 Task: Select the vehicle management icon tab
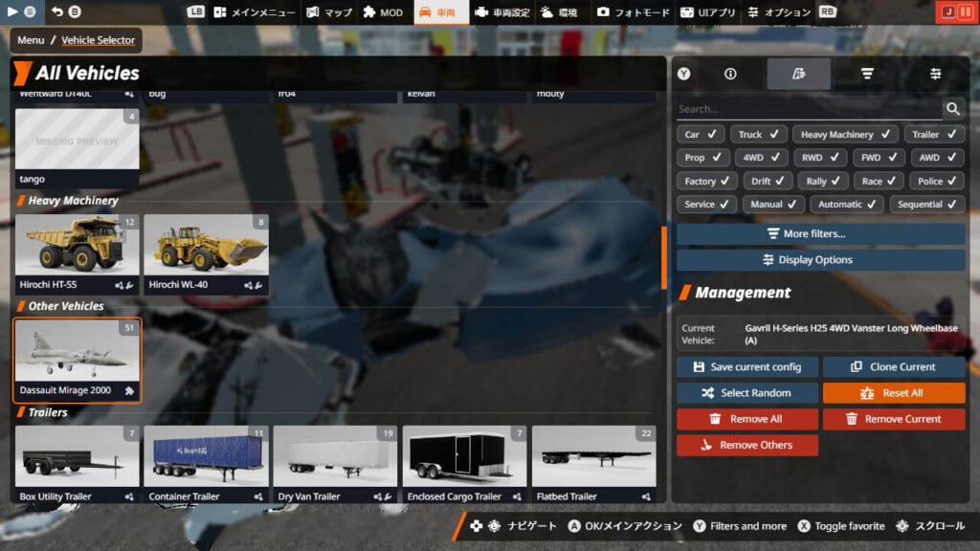click(x=798, y=74)
